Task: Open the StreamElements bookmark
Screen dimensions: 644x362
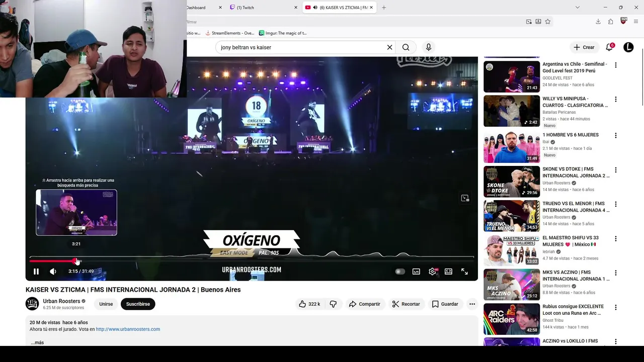Action: tap(230, 33)
